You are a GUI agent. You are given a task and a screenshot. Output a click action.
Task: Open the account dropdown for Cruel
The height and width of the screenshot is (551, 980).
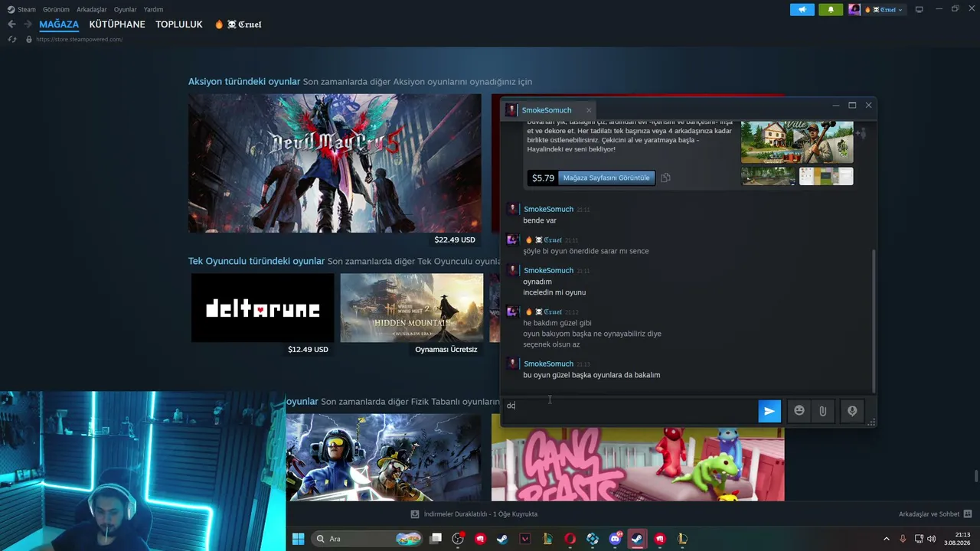coord(885,9)
